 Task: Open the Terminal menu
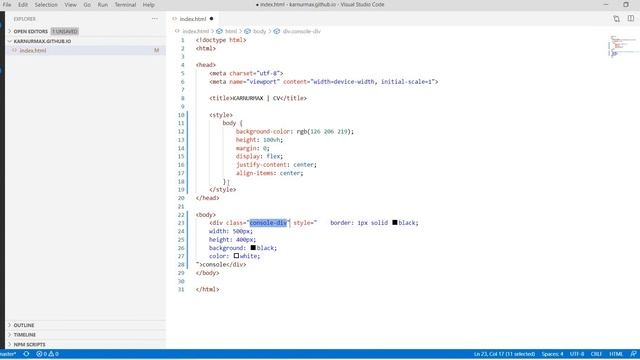click(x=125, y=5)
